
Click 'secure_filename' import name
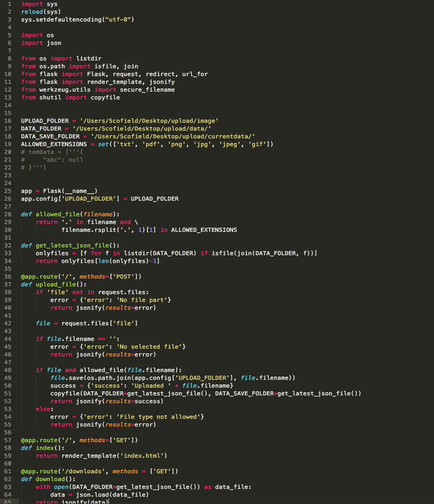pyautogui.click(x=147, y=90)
